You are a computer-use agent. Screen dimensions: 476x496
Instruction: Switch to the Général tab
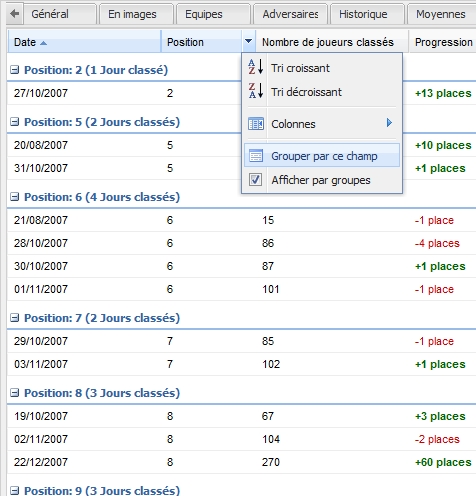(x=60, y=14)
